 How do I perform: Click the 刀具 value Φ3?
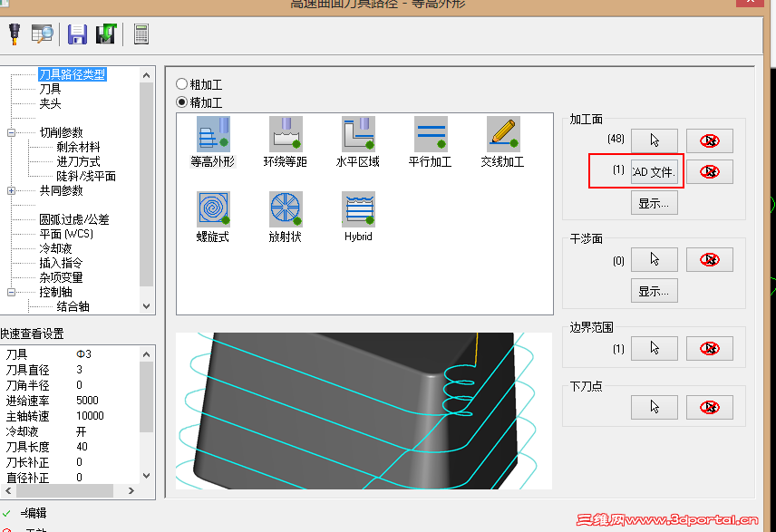pos(83,354)
